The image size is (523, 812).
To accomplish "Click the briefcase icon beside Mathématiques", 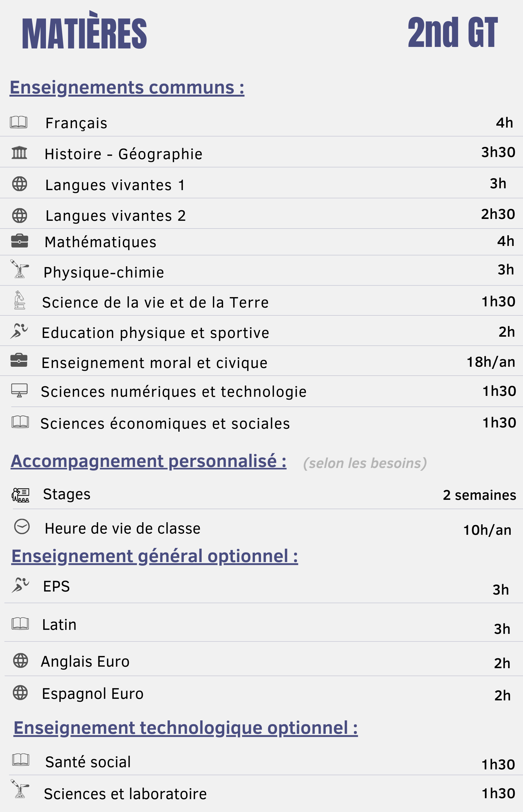I will tap(19, 241).
